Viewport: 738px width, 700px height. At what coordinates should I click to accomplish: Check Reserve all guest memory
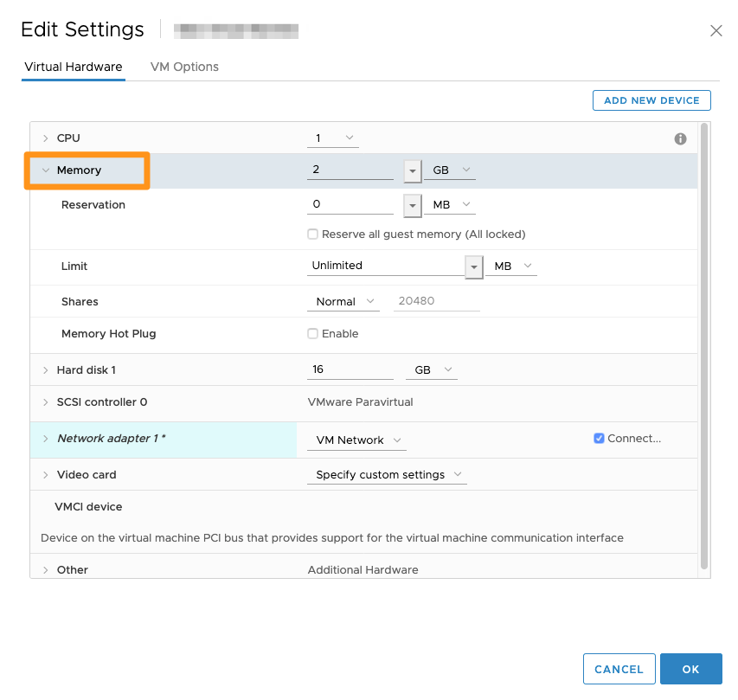313,234
